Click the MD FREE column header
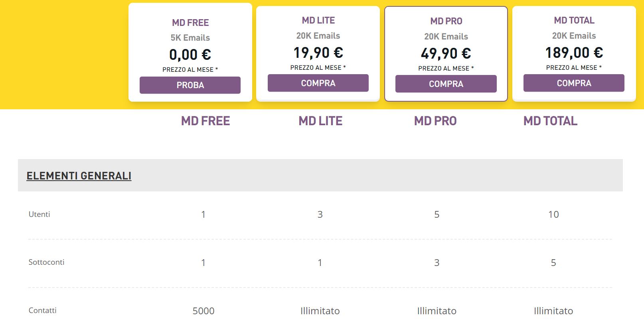The height and width of the screenshot is (327, 644). coord(205,121)
